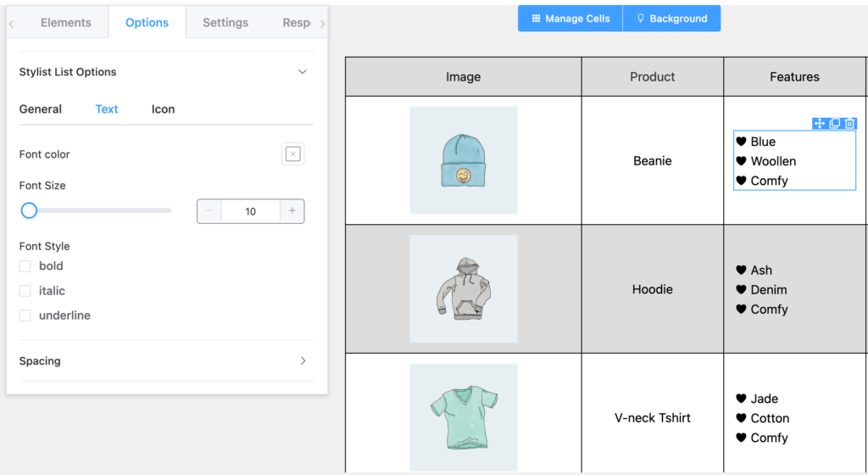
Task: Click the heart icon beside Ash
Action: pyautogui.click(x=741, y=271)
